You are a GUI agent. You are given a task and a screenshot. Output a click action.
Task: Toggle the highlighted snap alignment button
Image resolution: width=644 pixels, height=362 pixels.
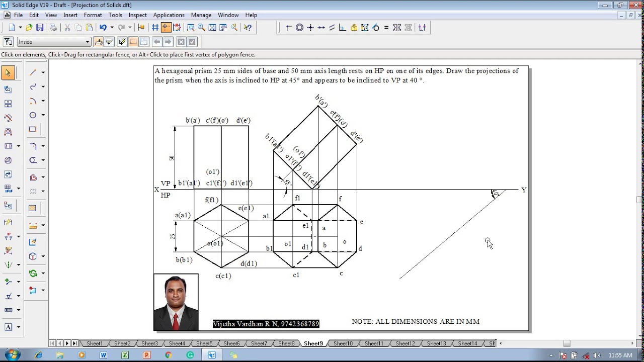166,28
